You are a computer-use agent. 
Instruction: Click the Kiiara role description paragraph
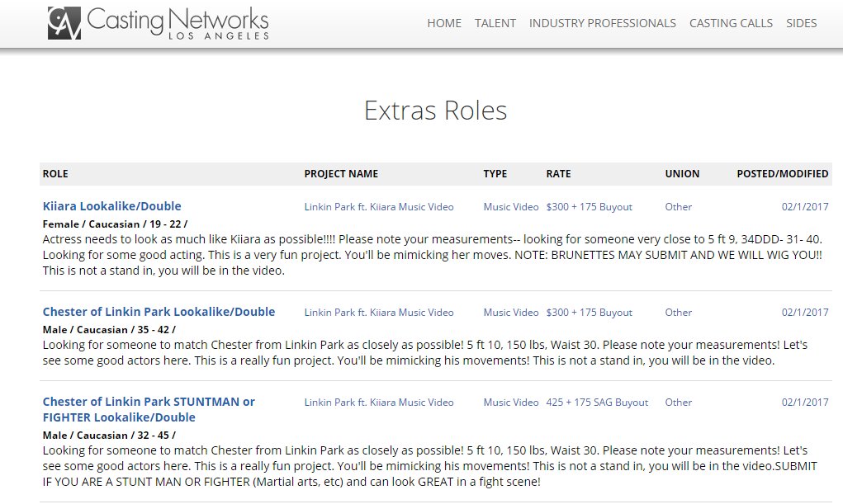click(433, 255)
